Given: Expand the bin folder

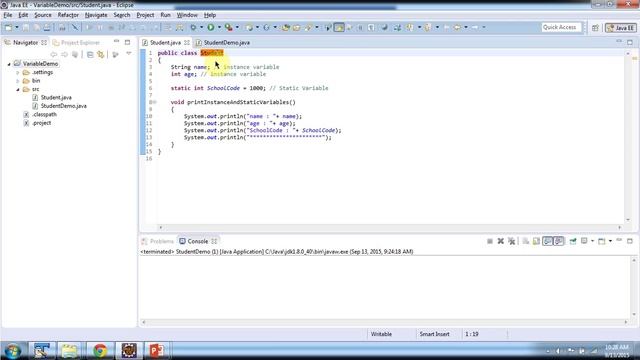Looking at the screenshot, I should tap(18, 81).
